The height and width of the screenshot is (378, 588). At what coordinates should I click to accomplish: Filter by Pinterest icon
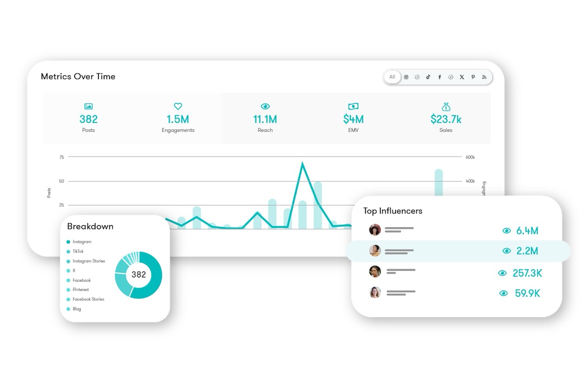coord(473,77)
